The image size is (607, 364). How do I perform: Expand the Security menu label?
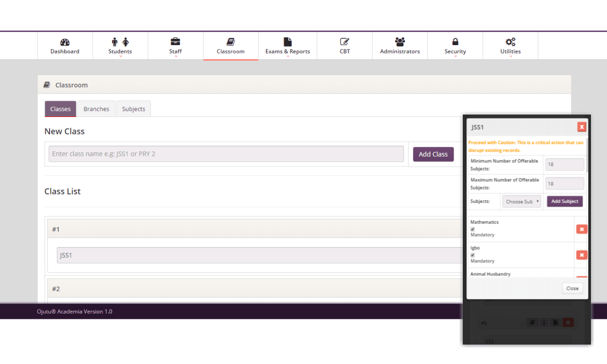[x=455, y=51]
